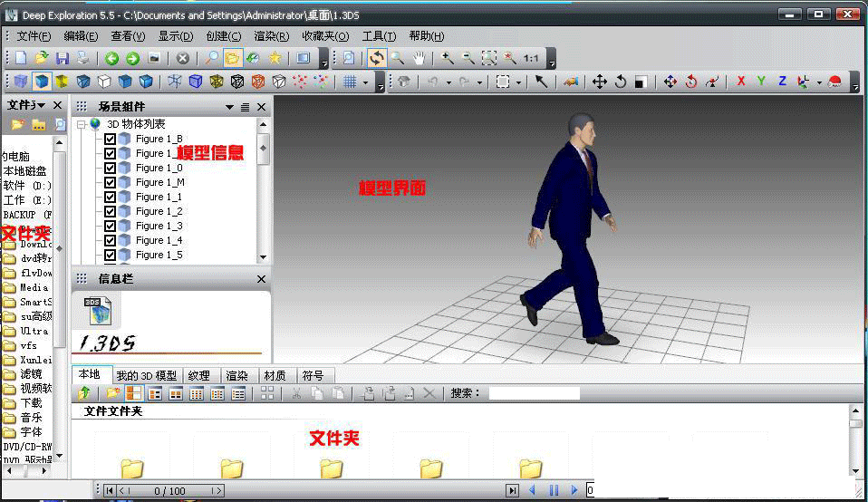Screen dimensions: 868x502
Task: Pause animation with the blue pause button
Action: click(x=554, y=490)
